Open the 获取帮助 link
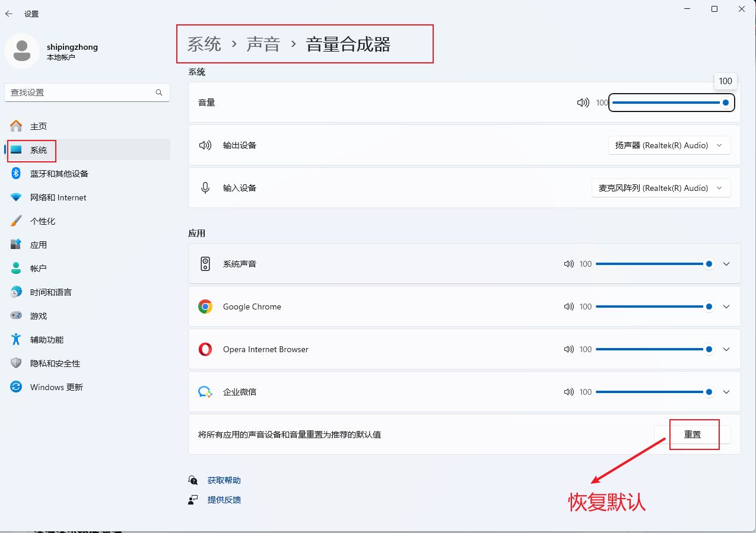The image size is (756, 533). click(x=224, y=480)
